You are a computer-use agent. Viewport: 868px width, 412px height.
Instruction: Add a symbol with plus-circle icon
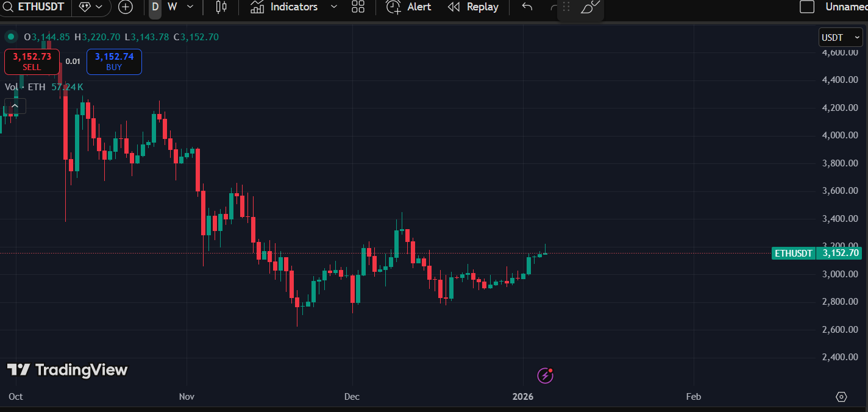[126, 7]
